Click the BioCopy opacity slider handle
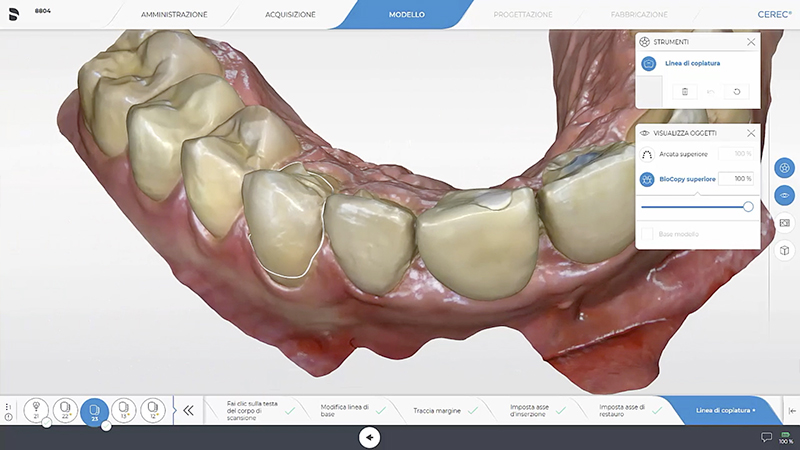 (x=748, y=206)
